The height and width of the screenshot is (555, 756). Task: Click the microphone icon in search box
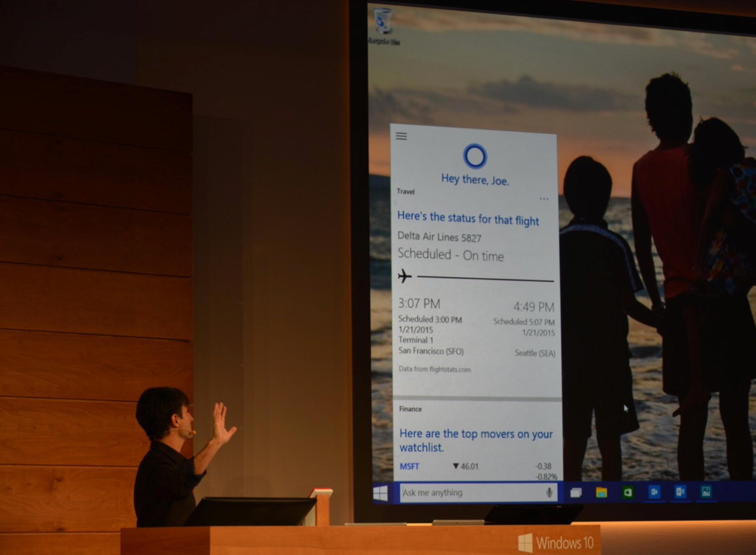coord(549,492)
